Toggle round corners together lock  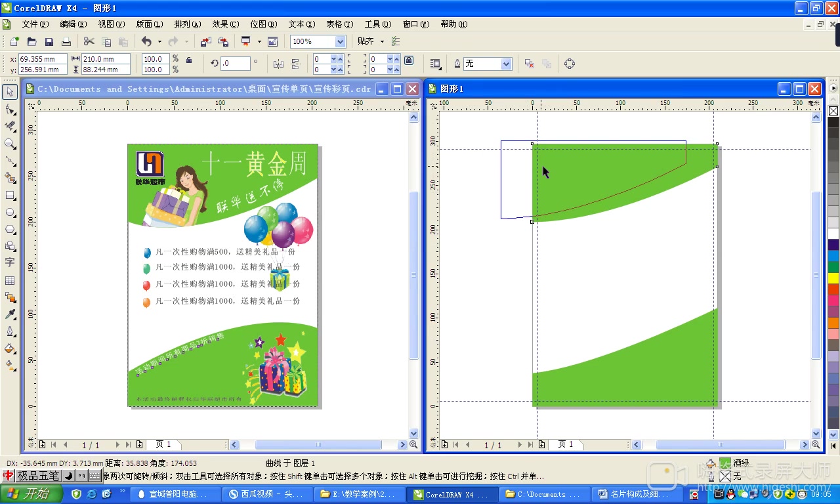coord(409,60)
